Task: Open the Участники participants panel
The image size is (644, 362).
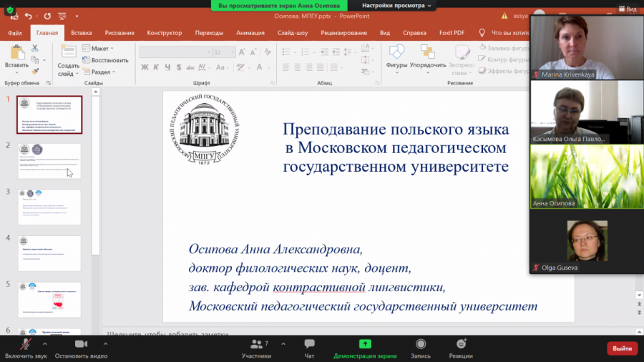Action: click(255, 345)
